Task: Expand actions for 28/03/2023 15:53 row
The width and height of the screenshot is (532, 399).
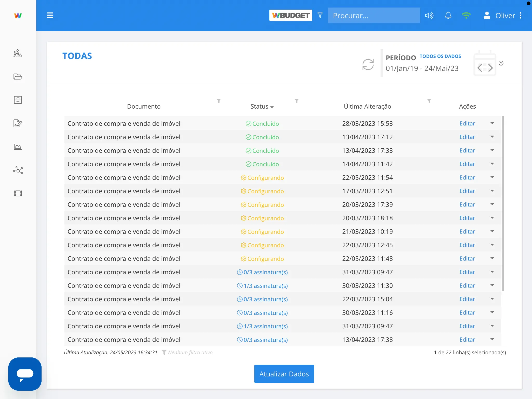Action: 492,123
